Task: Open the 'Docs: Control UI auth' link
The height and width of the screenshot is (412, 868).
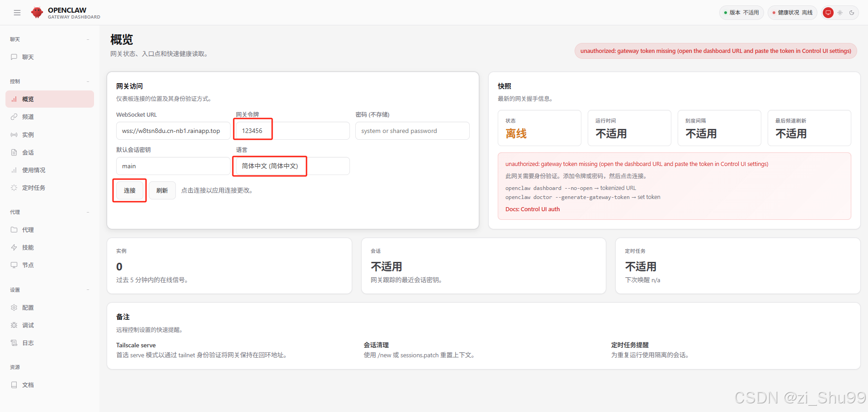Action: [533, 209]
